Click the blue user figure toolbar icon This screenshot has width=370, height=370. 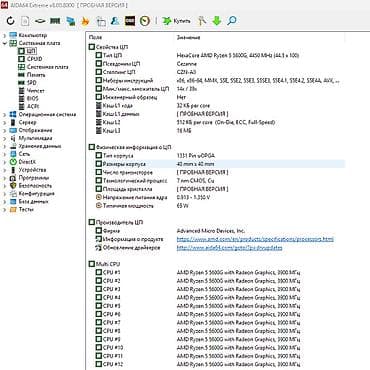115,21
